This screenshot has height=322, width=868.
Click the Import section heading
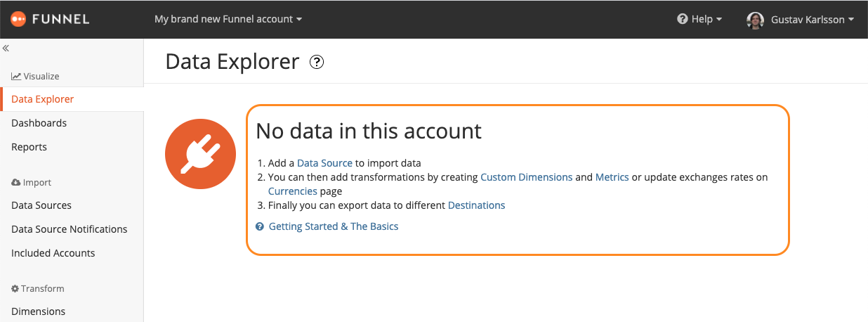[32, 182]
